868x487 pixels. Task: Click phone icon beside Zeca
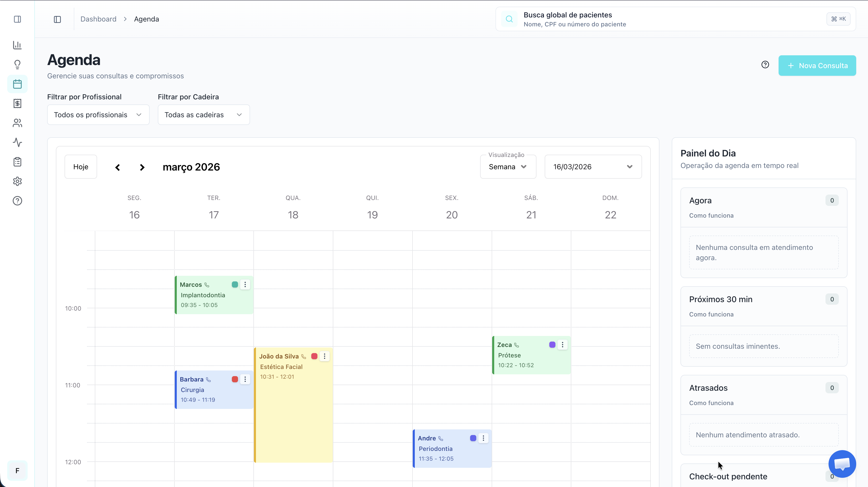pyautogui.click(x=516, y=345)
